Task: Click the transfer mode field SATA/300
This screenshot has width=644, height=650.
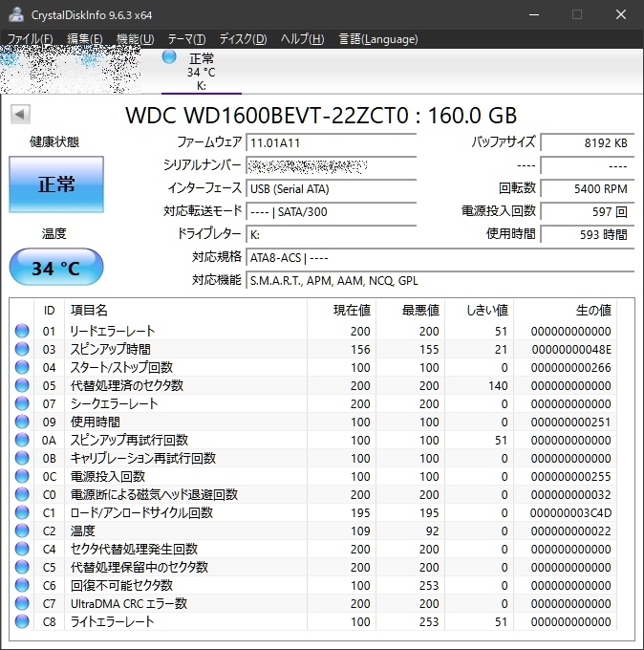Action: click(x=332, y=212)
